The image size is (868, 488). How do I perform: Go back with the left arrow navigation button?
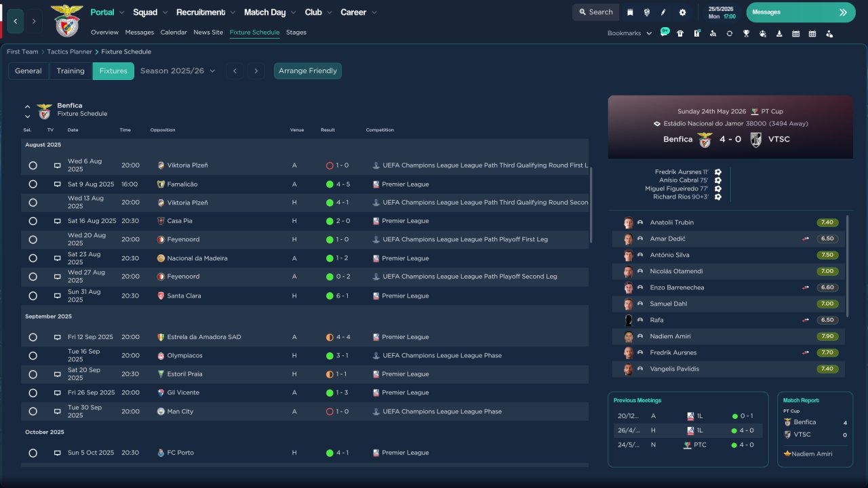coord(16,21)
